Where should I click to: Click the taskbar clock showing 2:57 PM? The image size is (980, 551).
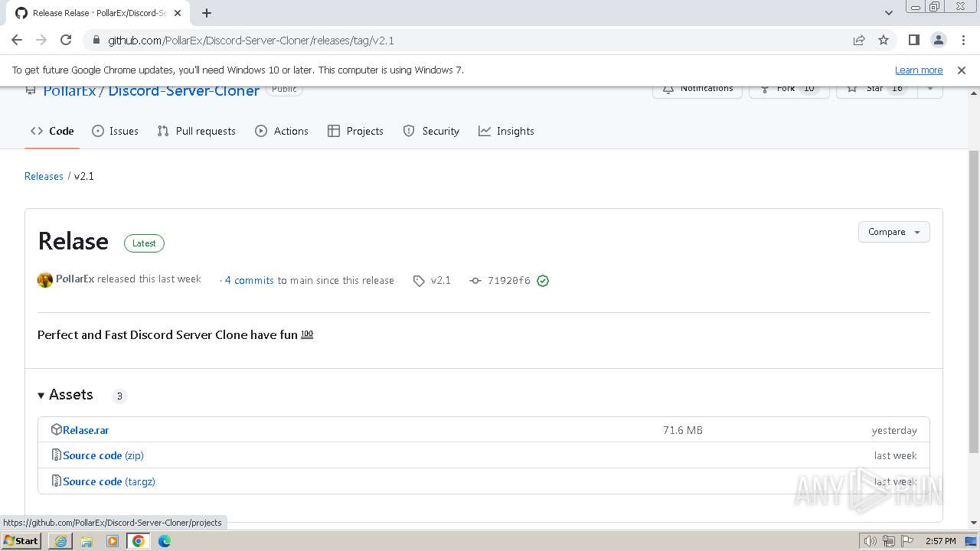[x=940, y=541]
